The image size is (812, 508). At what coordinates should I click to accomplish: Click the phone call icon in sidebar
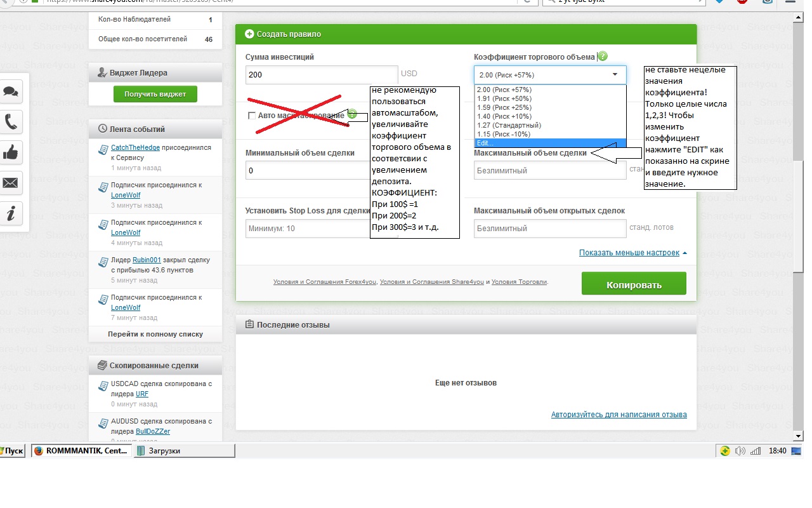(11, 121)
